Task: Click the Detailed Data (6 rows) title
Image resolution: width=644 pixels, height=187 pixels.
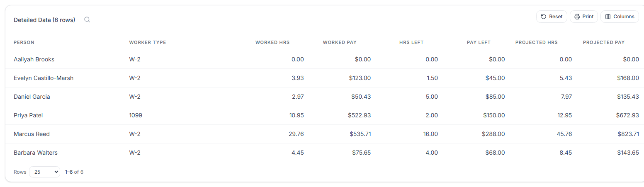Action: pos(44,20)
